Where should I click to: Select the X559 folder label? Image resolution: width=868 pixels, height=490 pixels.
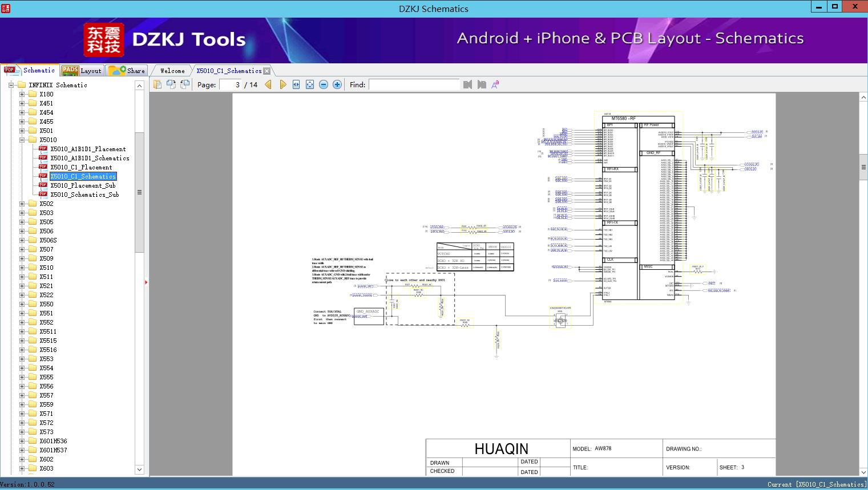(46, 404)
